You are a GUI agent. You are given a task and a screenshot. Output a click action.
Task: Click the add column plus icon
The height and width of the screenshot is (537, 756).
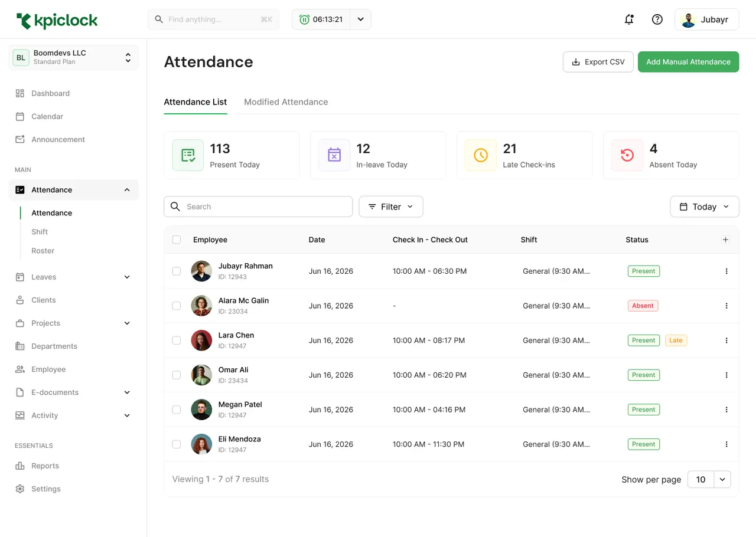click(x=726, y=240)
